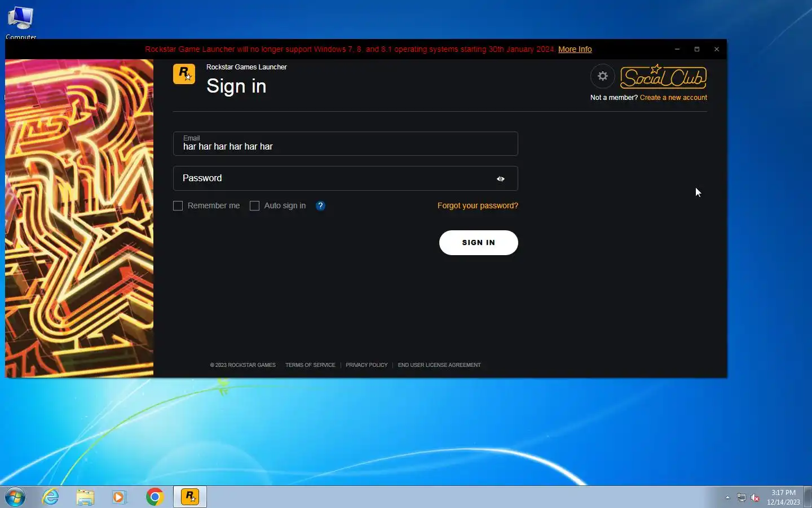Click the neon Rockstar artwork panel
The image size is (812, 508).
point(79,218)
